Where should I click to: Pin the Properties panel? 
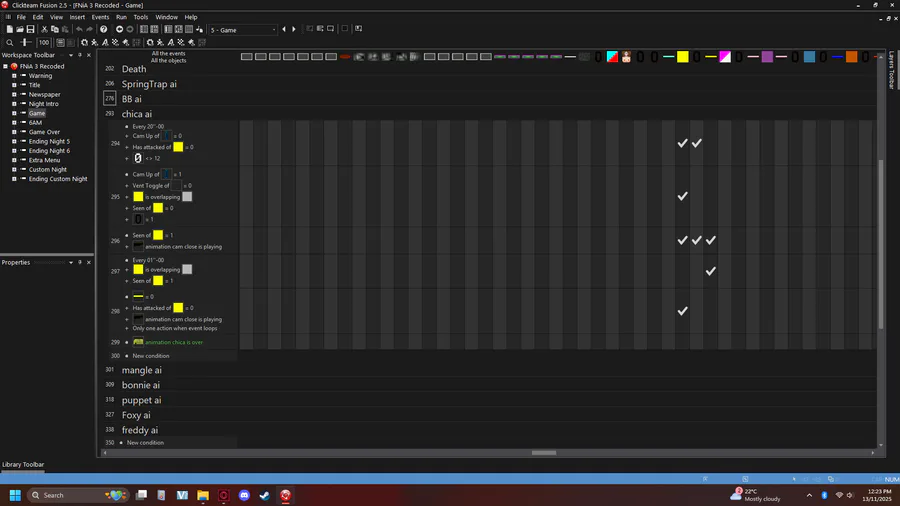click(80, 262)
